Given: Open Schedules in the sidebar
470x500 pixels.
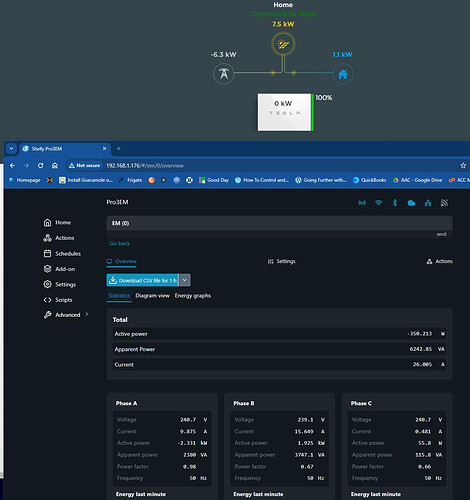Looking at the screenshot, I should pos(62,253).
